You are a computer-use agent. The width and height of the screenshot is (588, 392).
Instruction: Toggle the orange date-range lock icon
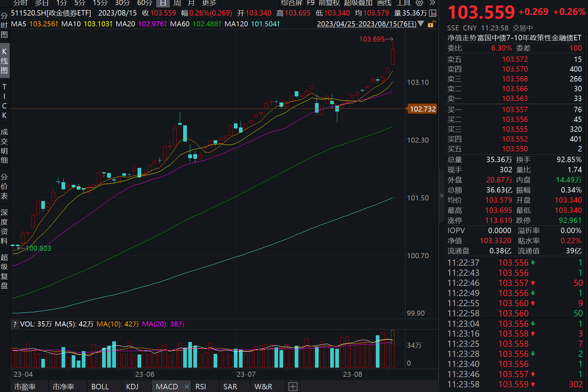pyautogui.click(x=431, y=24)
